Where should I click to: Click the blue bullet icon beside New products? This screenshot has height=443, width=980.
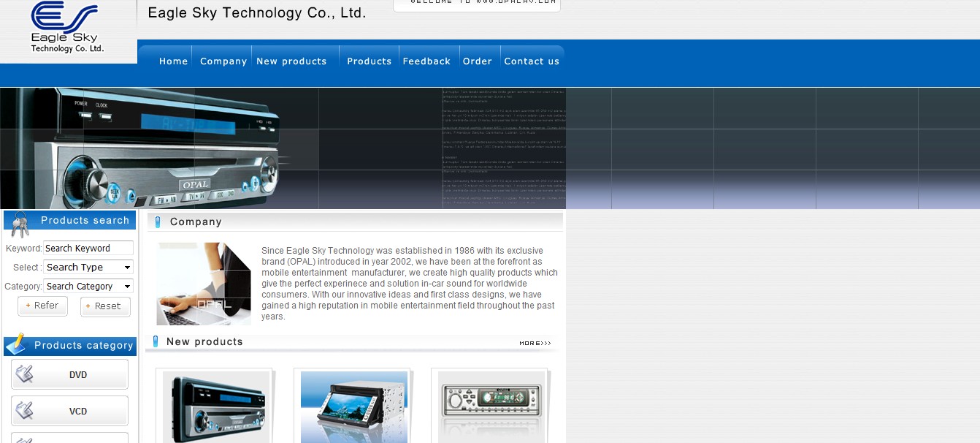click(x=155, y=341)
